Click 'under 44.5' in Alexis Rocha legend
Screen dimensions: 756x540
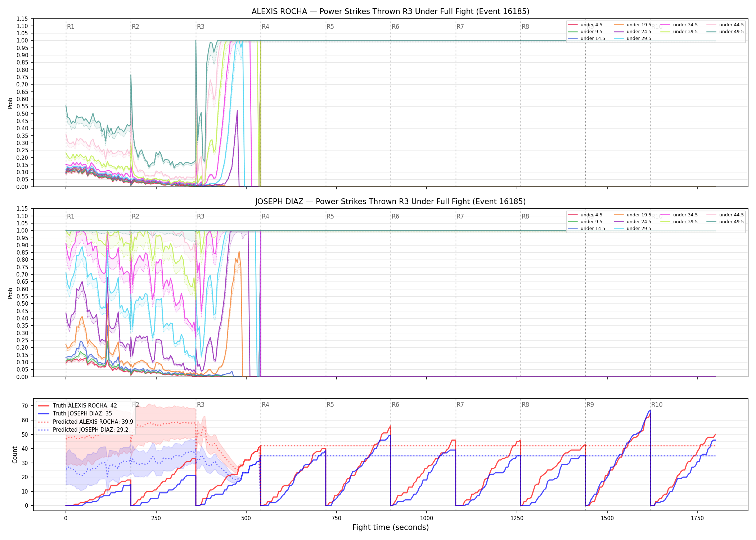click(731, 25)
